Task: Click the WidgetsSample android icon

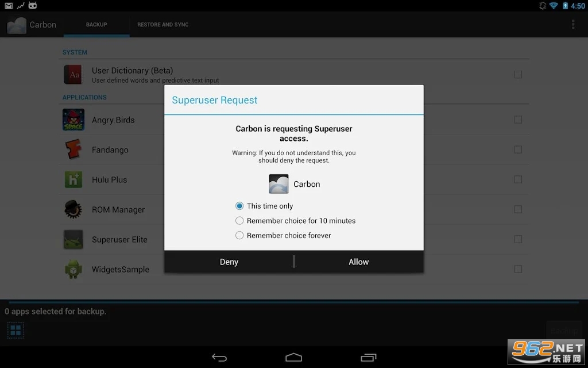Action: (73, 269)
